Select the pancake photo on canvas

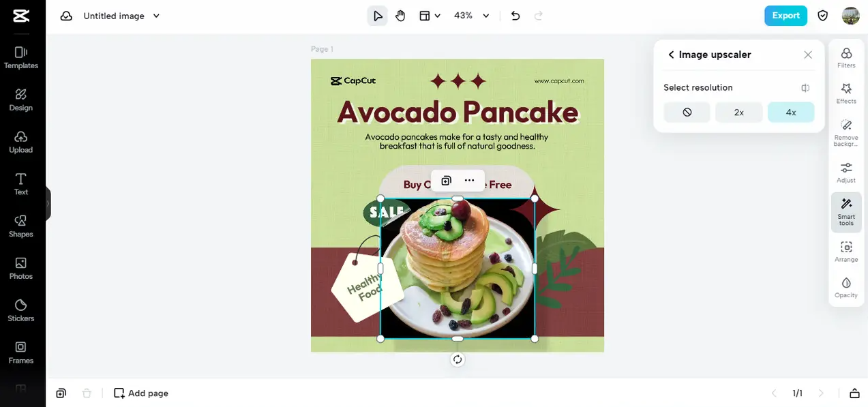pos(458,269)
